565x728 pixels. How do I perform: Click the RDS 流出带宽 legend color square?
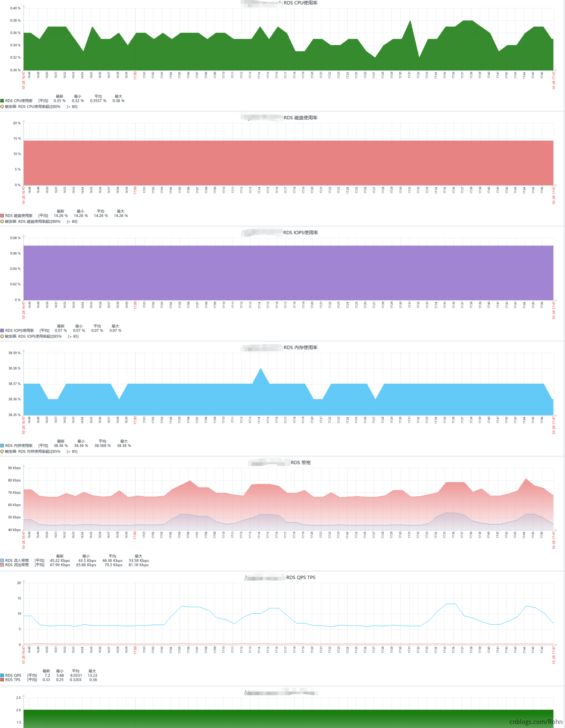2,565
